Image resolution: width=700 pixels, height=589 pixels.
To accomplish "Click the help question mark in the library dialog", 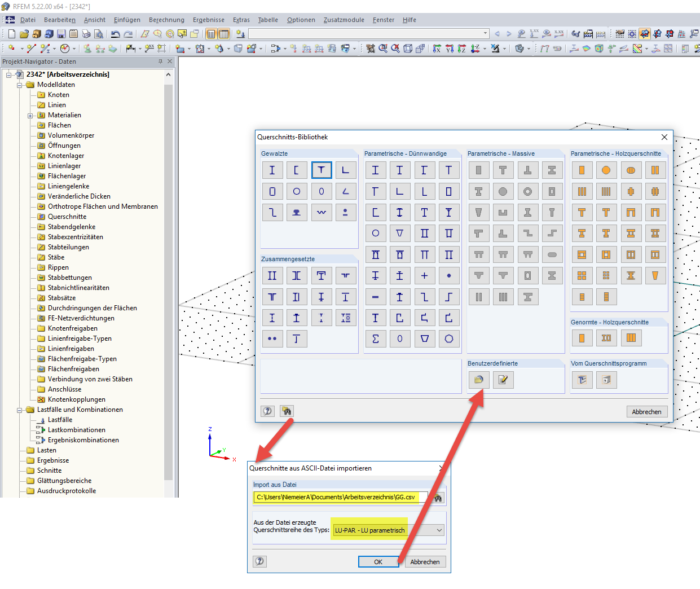I will [x=267, y=411].
